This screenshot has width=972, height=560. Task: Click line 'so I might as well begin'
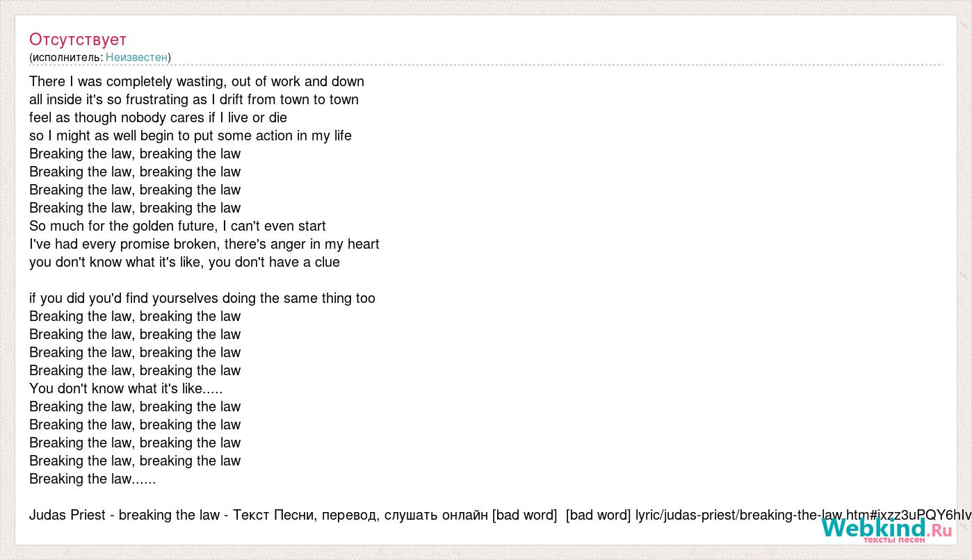pyautogui.click(x=191, y=135)
